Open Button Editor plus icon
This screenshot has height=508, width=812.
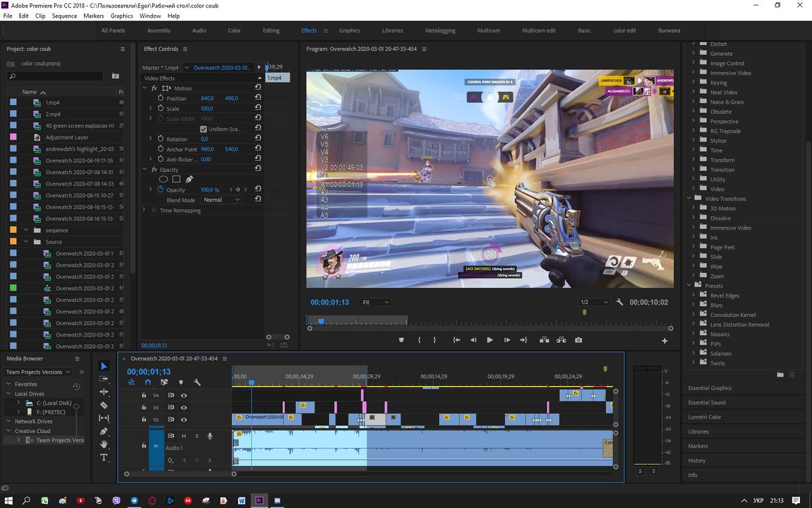tap(664, 341)
